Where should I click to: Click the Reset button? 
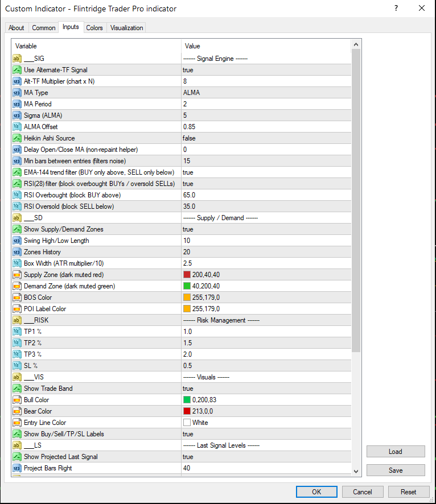point(408,492)
